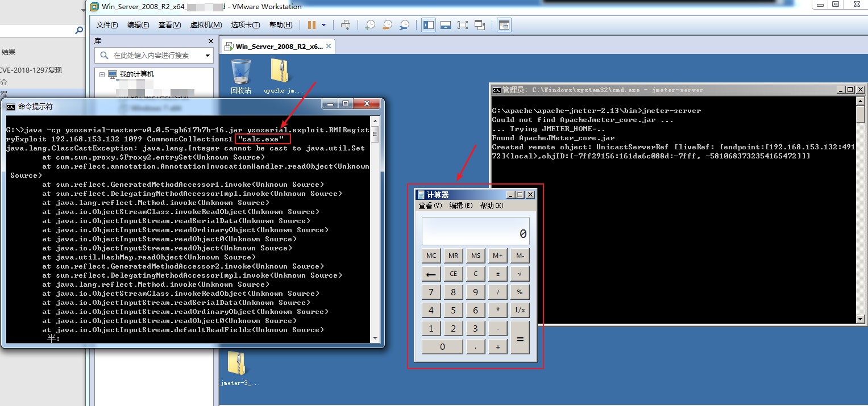Open the 查看(V) menu in Calculator

tap(430, 206)
